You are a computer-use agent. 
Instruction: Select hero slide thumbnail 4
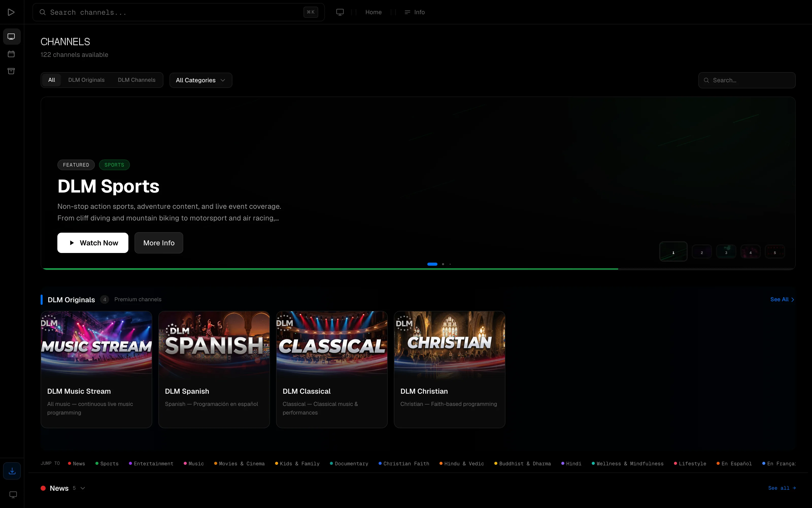pos(751,252)
